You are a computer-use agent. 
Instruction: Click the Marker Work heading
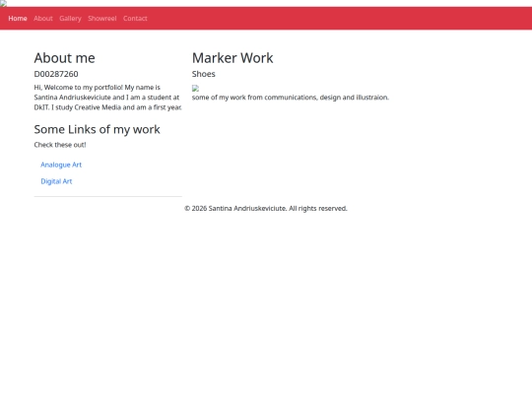(x=233, y=58)
